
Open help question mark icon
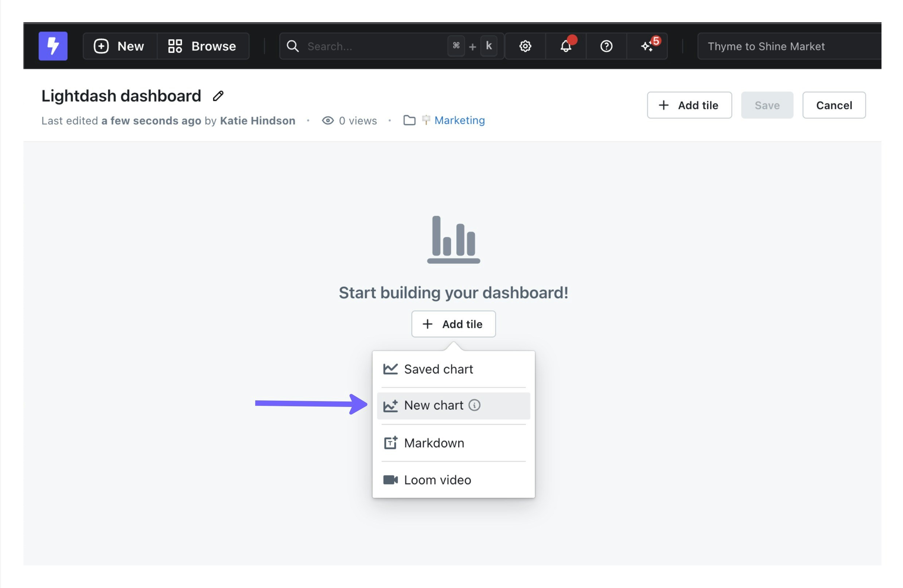pos(606,46)
